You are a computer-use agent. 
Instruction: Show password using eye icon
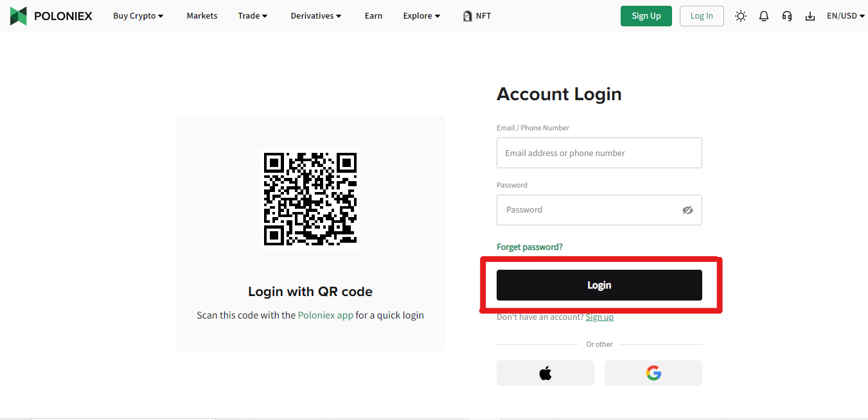(x=687, y=210)
